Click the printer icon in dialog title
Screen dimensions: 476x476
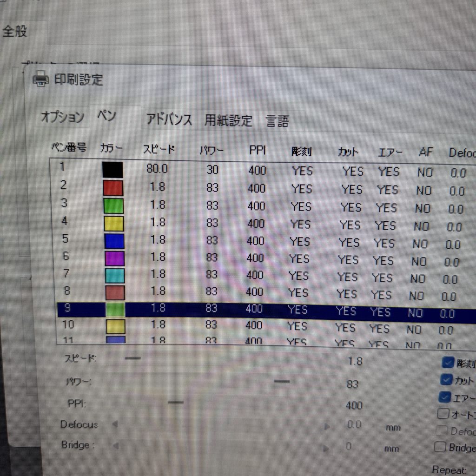41,79
